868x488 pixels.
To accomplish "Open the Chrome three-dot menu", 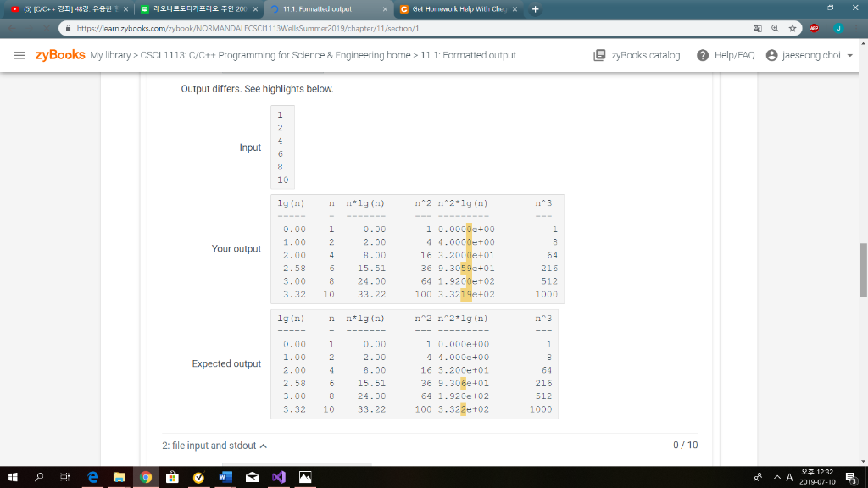I will 856,26.
